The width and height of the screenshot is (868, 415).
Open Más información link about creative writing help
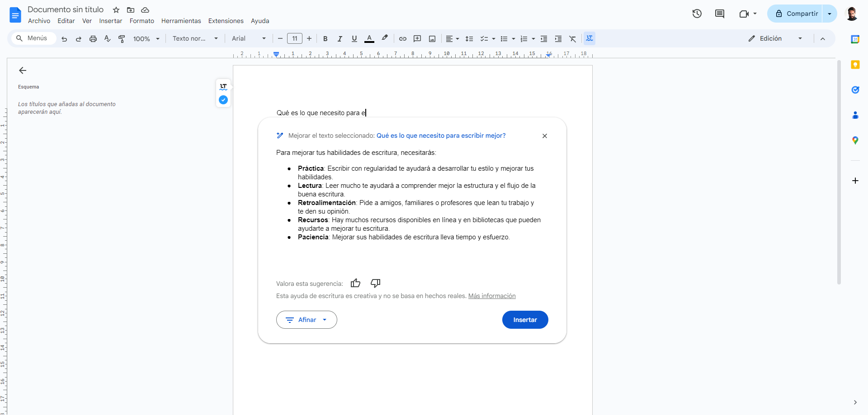tap(491, 296)
